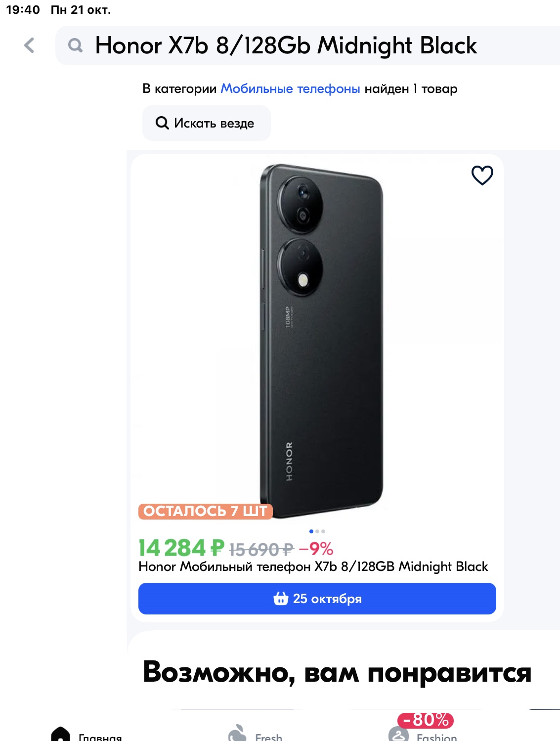Viewport: 560px width, 741px height.
Task: Open the Мобильные телефоны category link
Action: [290, 89]
